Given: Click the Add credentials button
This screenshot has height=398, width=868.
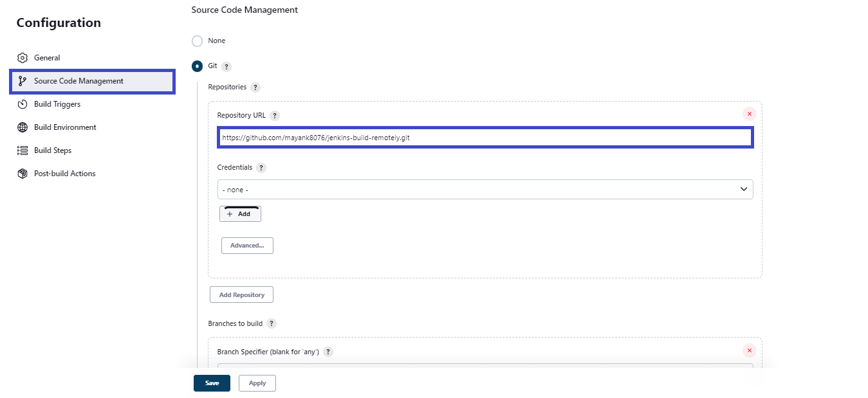Looking at the screenshot, I should (x=239, y=213).
